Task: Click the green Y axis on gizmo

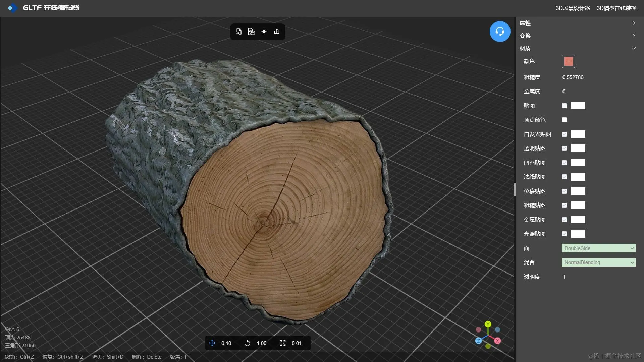Action: pos(488,324)
